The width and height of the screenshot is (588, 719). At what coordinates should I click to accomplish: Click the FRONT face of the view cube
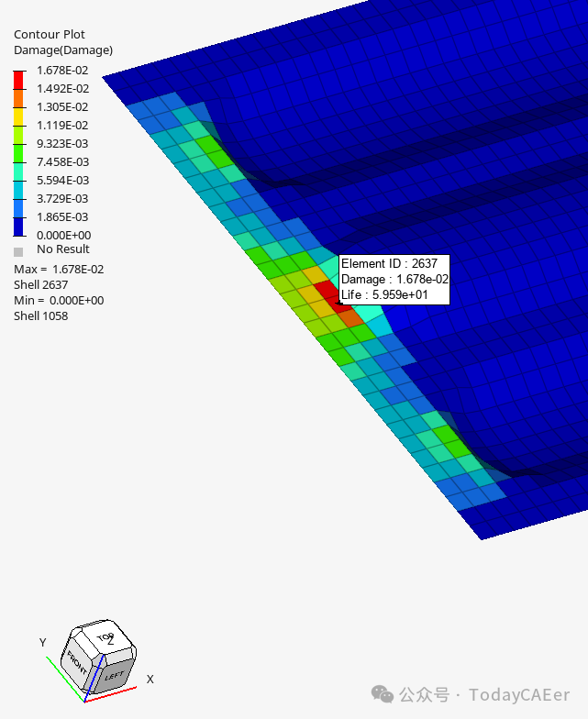tap(75, 660)
